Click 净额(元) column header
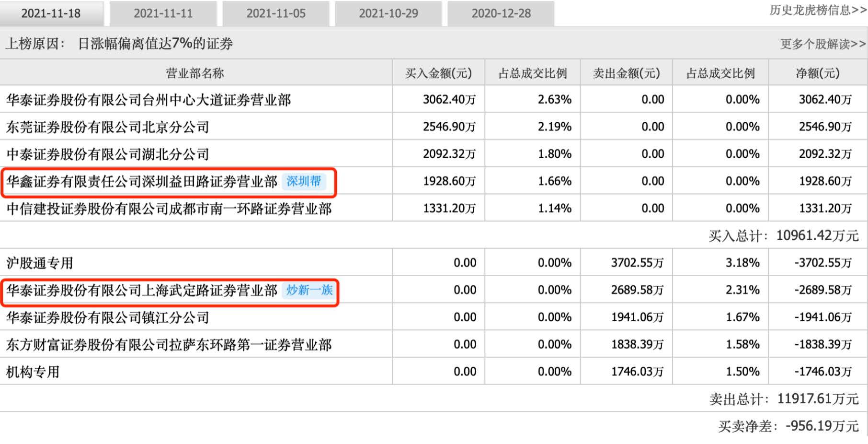Viewport: 868px width, 444px height. click(x=818, y=73)
